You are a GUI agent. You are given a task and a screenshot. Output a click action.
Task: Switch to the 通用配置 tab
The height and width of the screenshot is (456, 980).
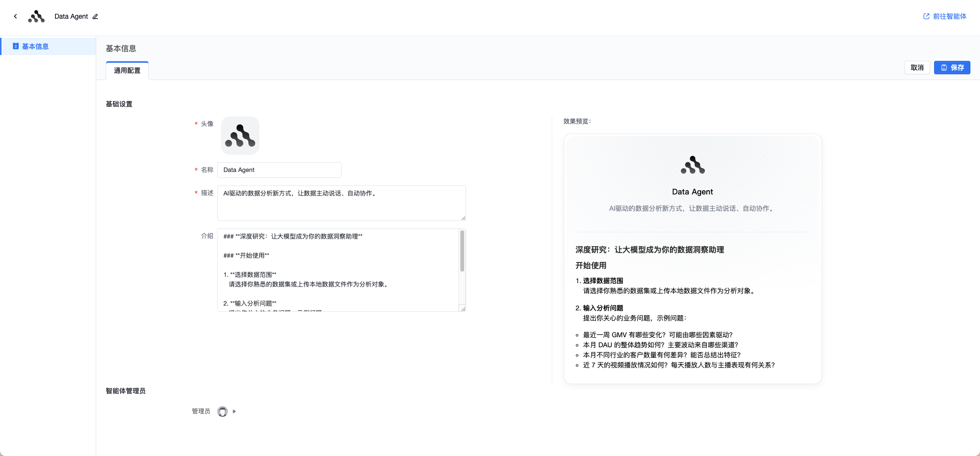pyautogui.click(x=127, y=70)
